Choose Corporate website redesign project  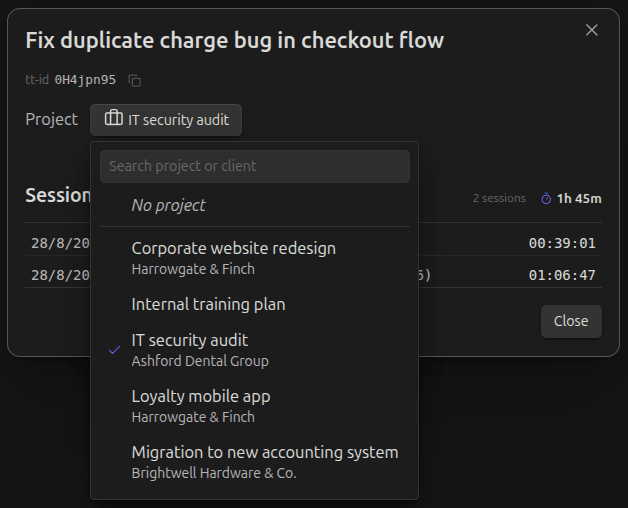click(255, 258)
